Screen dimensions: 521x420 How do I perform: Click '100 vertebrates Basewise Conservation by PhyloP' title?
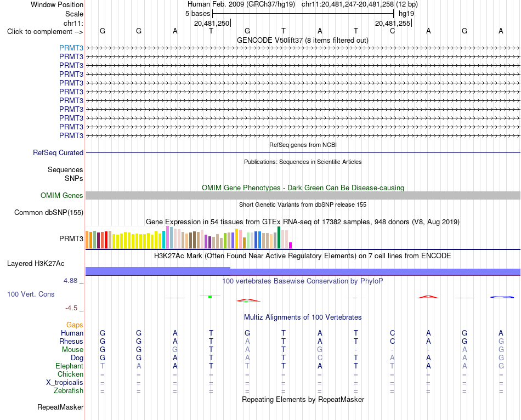click(x=303, y=281)
